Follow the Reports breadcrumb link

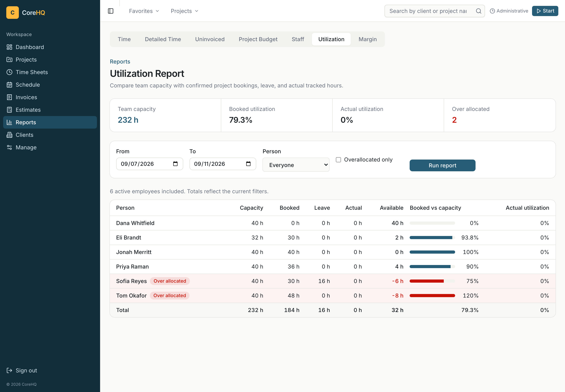[x=120, y=61]
